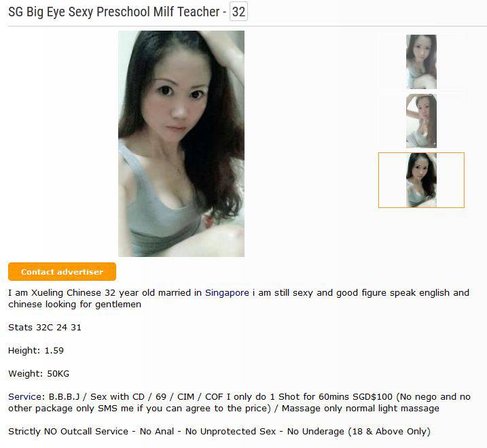Select the first thumbnail in the gallery
487x448 pixels.
(x=421, y=62)
